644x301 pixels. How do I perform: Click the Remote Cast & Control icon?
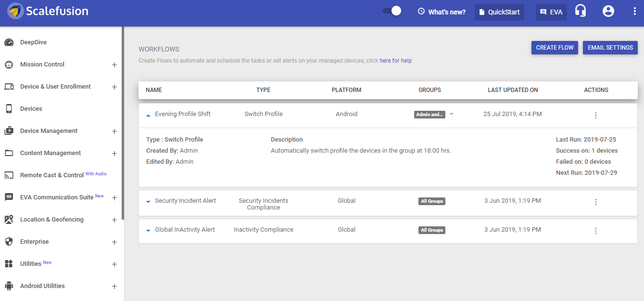click(9, 175)
